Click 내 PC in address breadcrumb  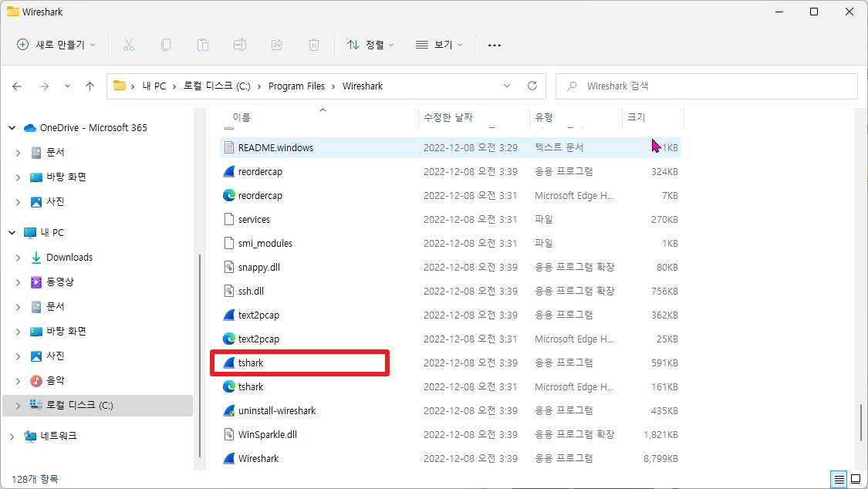pos(154,86)
